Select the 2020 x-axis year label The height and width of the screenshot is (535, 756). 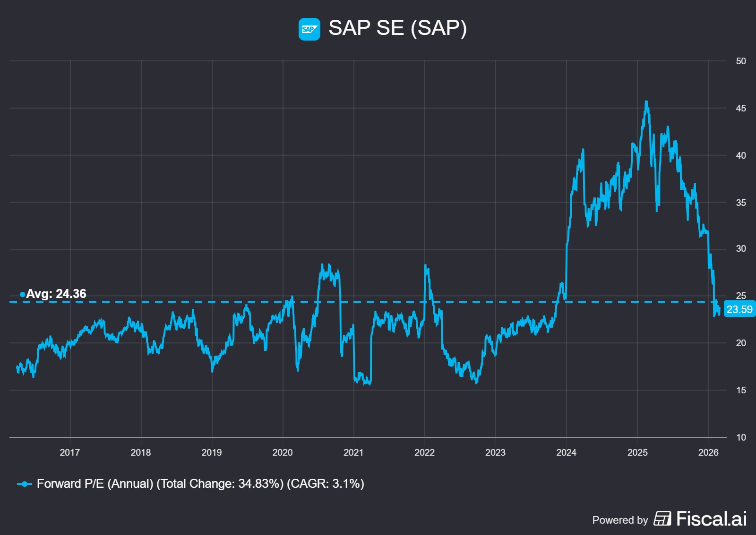pyautogui.click(x=283, y=452)
